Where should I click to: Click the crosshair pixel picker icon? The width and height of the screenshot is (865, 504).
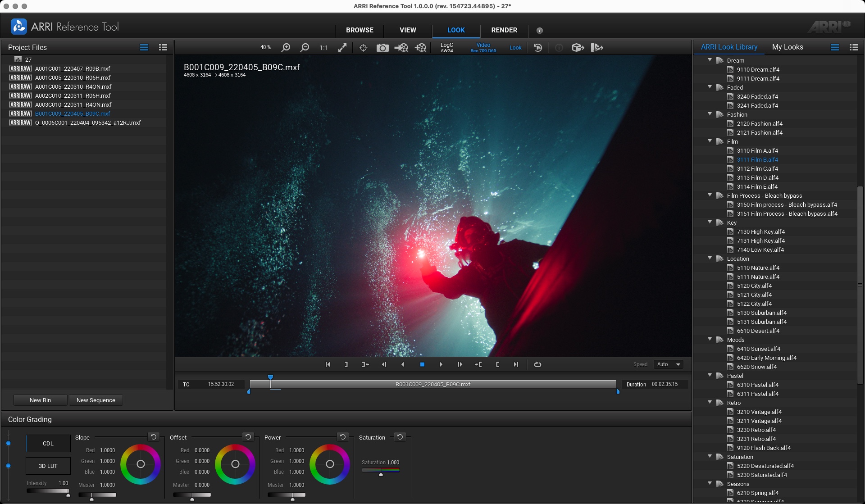363,48
